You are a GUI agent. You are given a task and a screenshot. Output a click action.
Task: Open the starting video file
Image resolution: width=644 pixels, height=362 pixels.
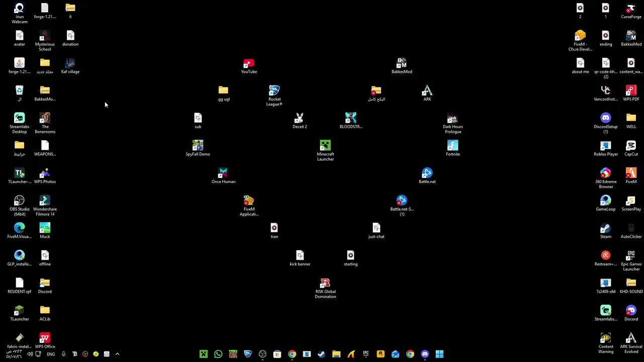click(x=351, y=258)
